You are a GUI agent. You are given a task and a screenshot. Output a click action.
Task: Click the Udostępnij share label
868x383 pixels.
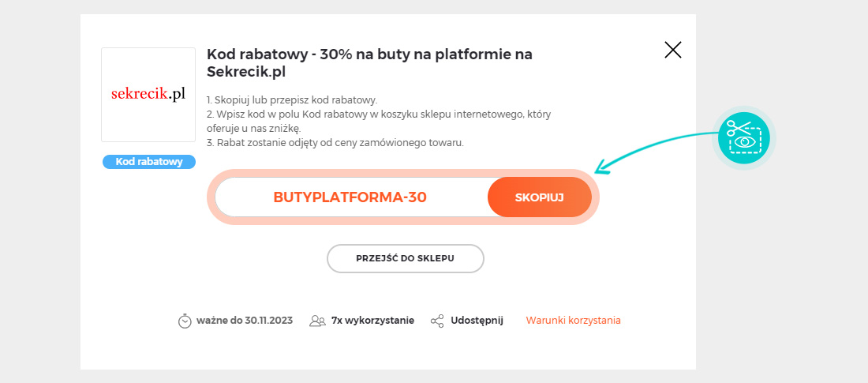477,321
